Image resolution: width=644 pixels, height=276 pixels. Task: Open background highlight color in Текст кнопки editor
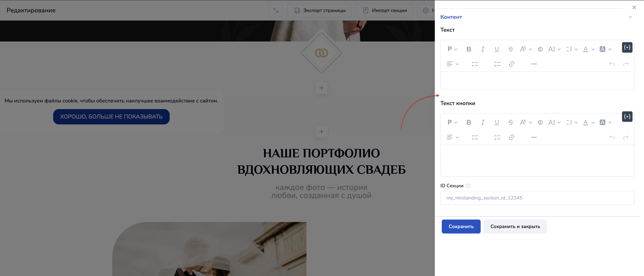[605, 122]
